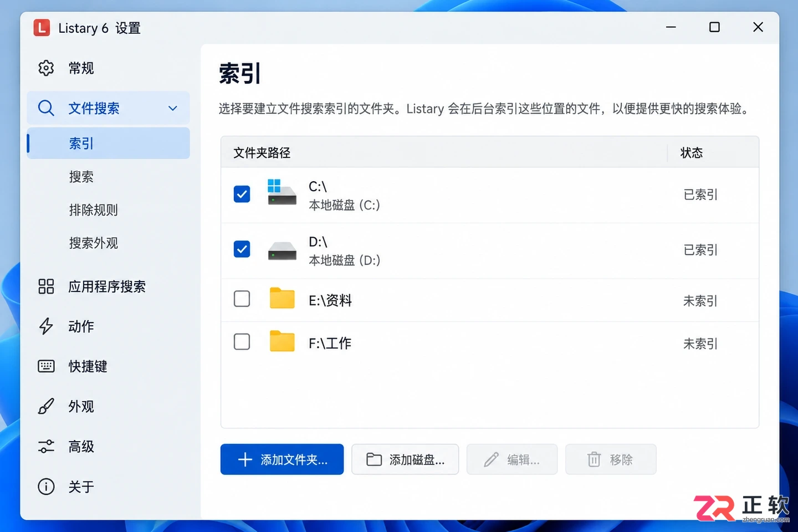Click the info icon for 关于

pos(46,487)
